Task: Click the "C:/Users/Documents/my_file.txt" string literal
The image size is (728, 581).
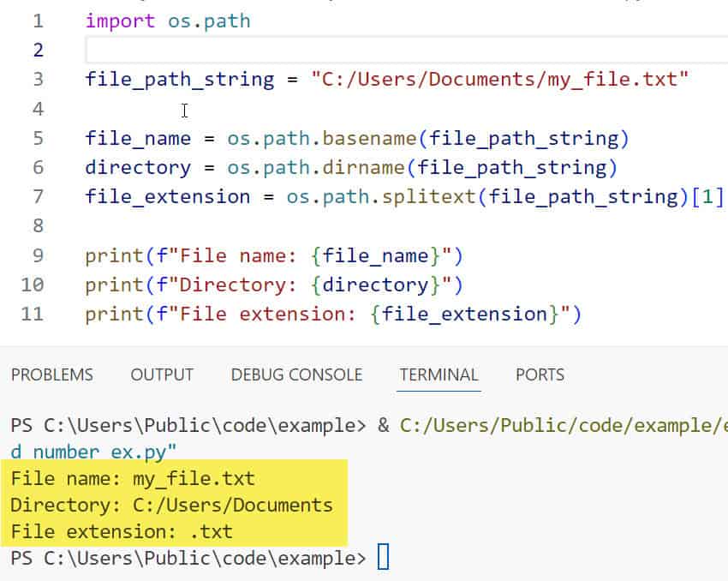Action: point(500,80)
